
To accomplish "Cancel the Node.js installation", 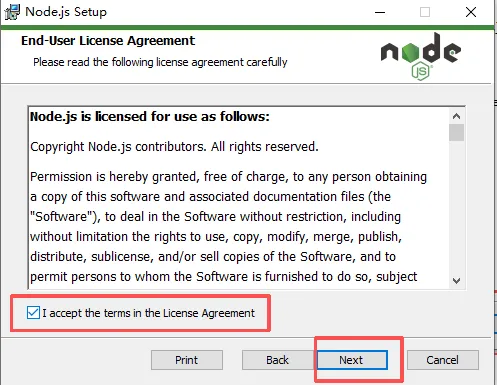I will click(443, 360).
